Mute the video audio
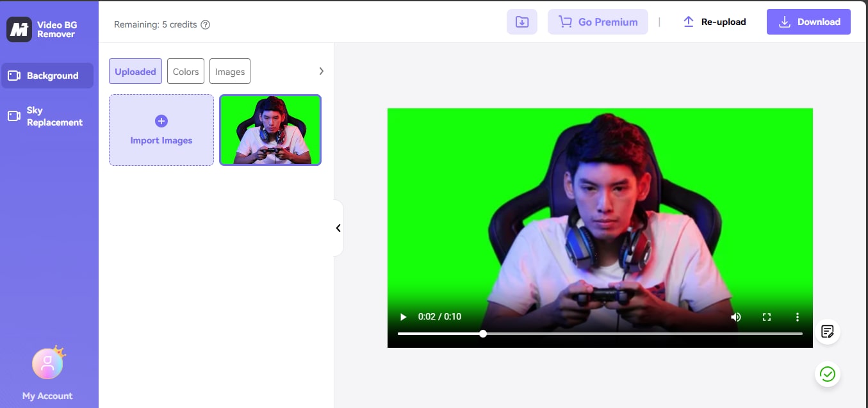 tap(735, 316)
